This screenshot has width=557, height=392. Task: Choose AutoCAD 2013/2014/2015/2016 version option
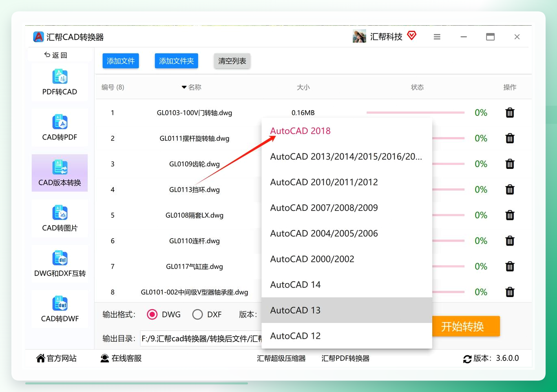(x=347, y=157)
